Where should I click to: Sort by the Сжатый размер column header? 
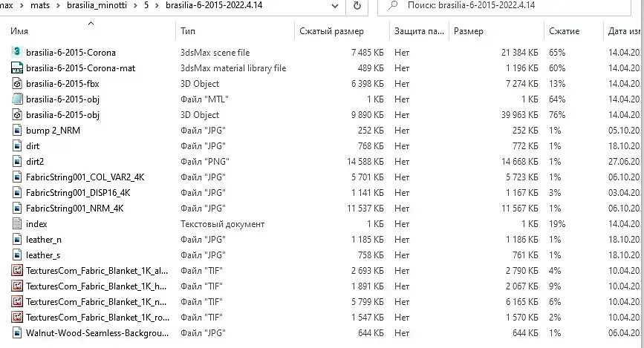331,31
